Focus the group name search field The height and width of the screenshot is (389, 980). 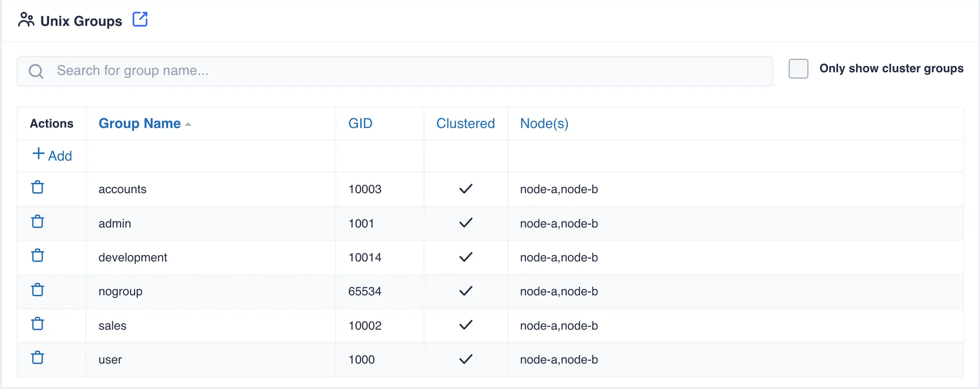(401, 71)
